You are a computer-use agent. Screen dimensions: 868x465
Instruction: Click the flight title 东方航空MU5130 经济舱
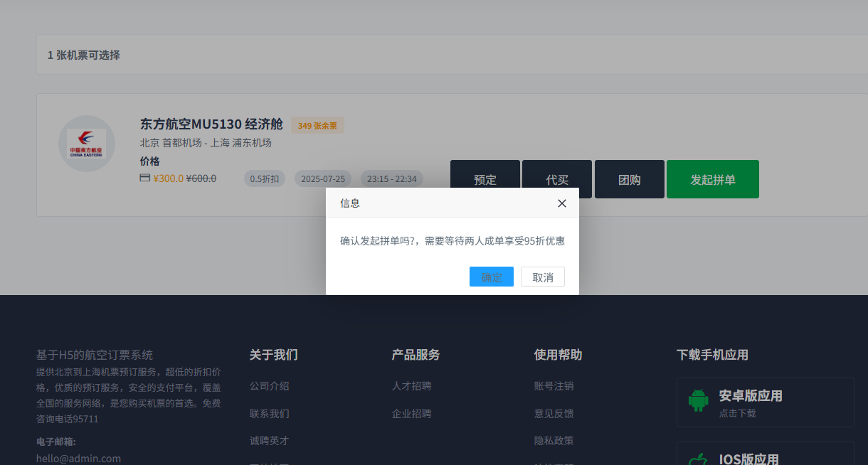click(211, 124)
